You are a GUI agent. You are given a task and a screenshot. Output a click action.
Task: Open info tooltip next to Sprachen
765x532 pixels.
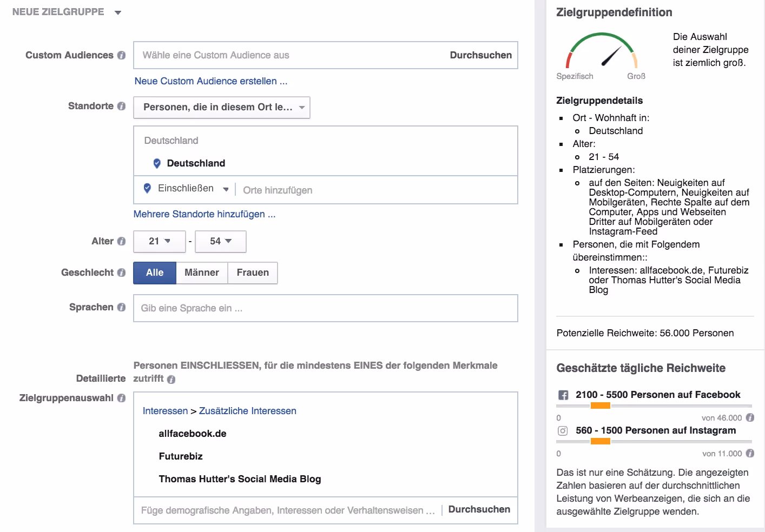[121, 307]
